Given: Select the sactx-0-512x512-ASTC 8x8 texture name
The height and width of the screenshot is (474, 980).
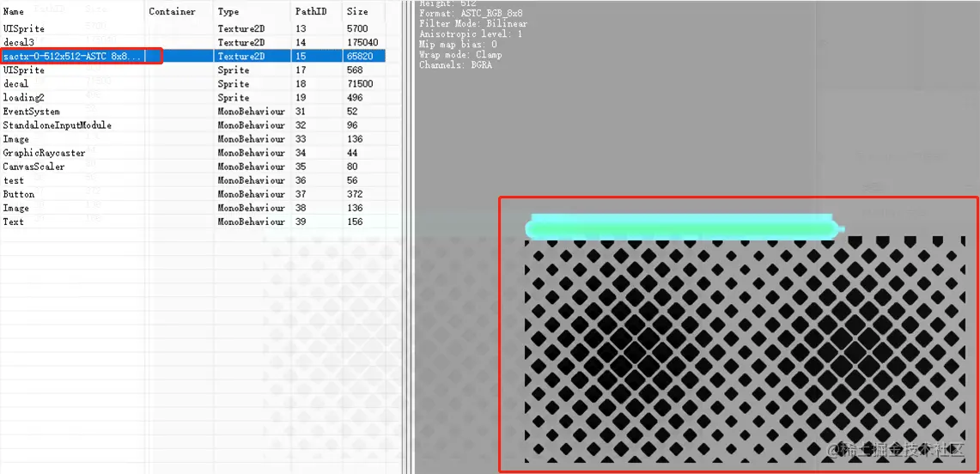Looking at the screenshot, I should (74, 56).
